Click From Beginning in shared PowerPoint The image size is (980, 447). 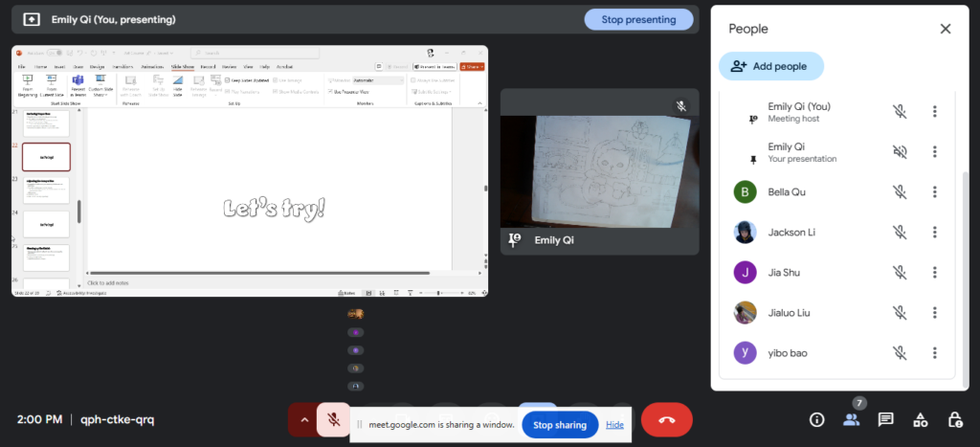[28, 85]
